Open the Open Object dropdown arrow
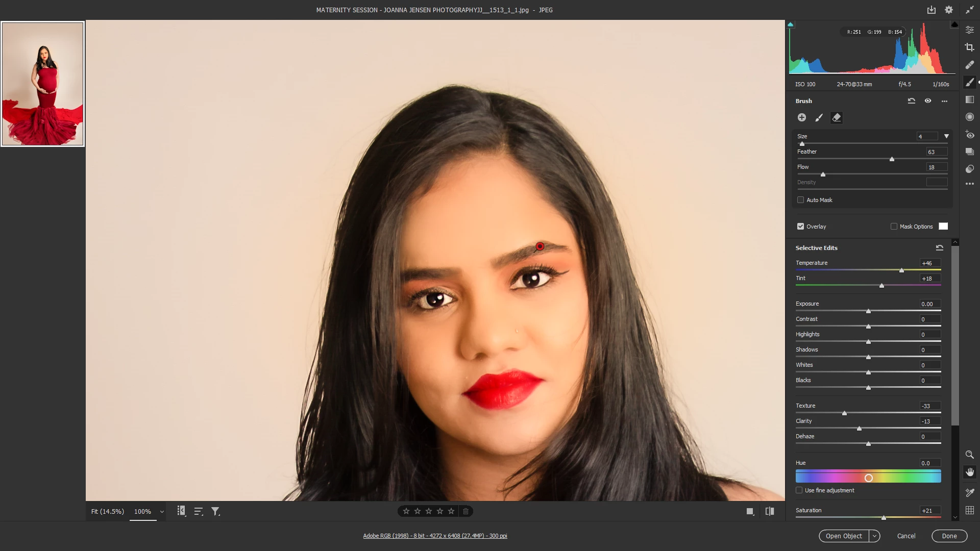Viewport: 980px width, 551px height. pyautogui.click(x=874, y=536)
